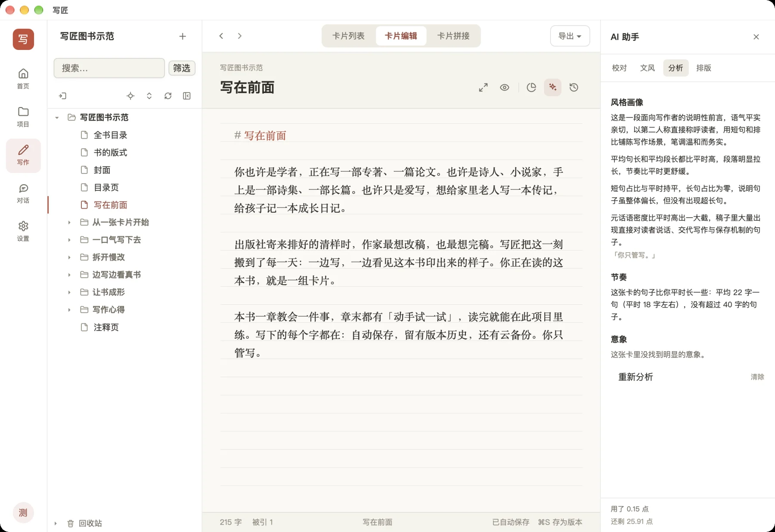Click the 筛选 filter button
The width and height of the screenshot is (775, 532).
click(x=182, y=68)
